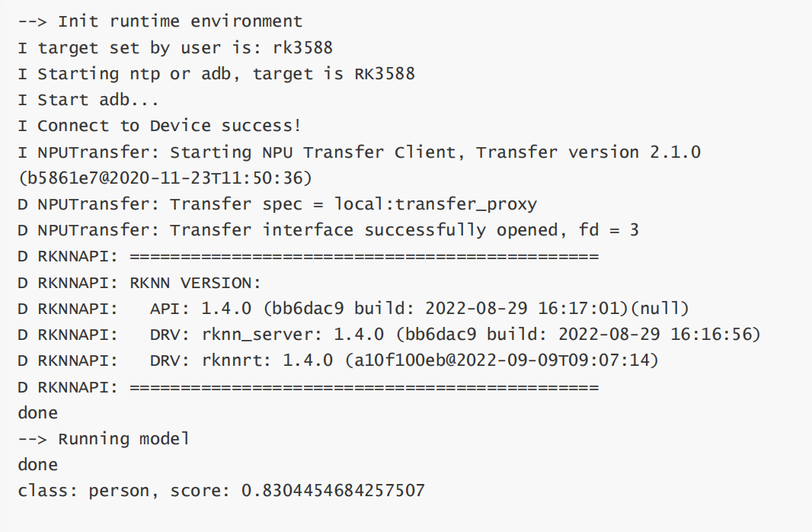The image size is (812, 532).
Task: Click the 'target set by user is: rk3588' line
Action: pyautogui.click(x=175, y=48)
